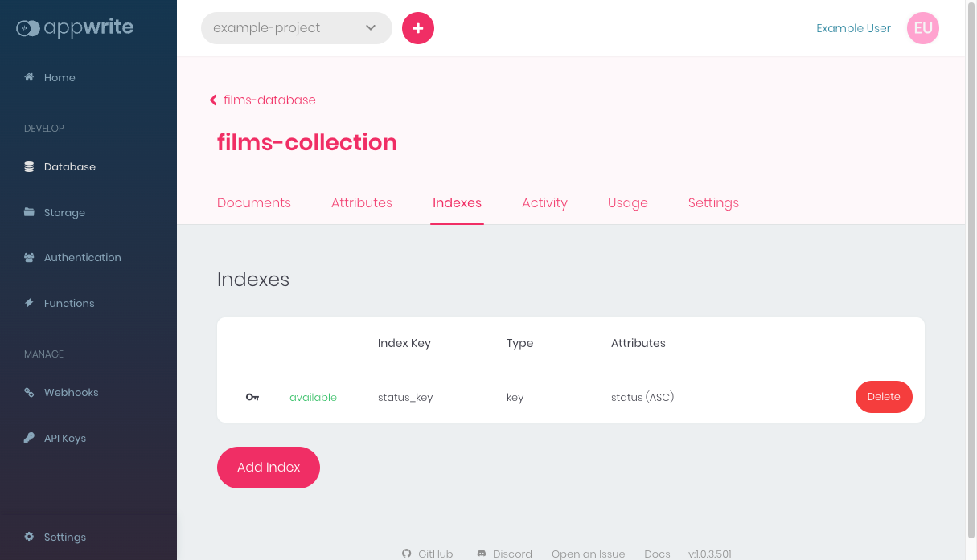Click the Add Index button

click(x=269, y=468)
